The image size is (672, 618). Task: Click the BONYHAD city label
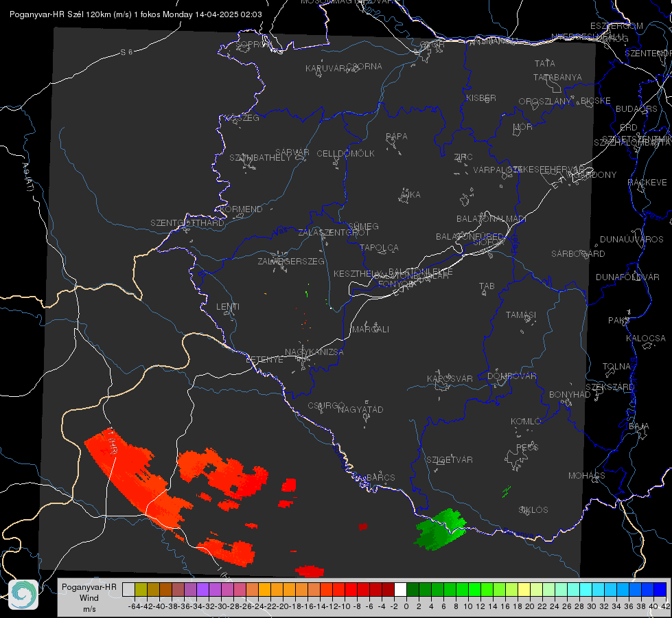(570, 395)
